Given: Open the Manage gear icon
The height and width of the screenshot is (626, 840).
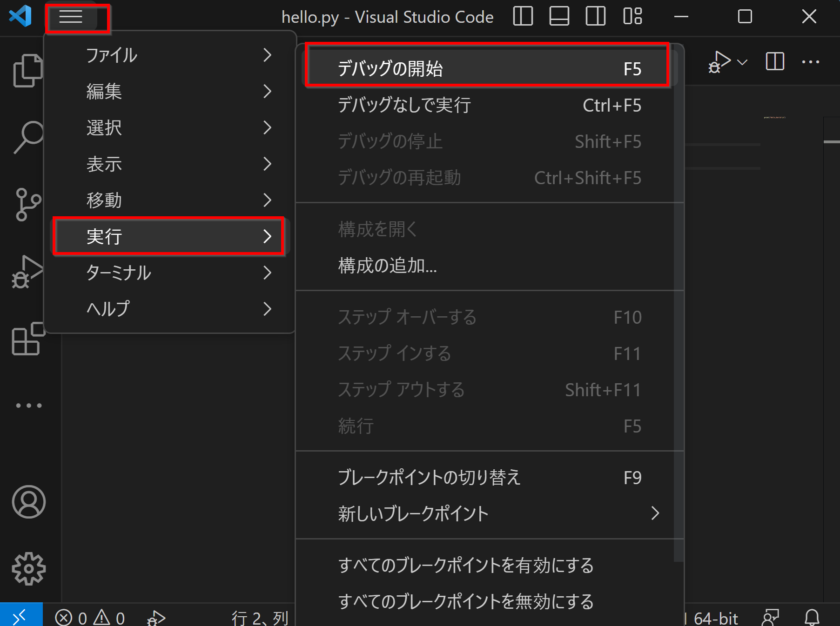Looking at the screenshot, I should [x=28, y=568].
